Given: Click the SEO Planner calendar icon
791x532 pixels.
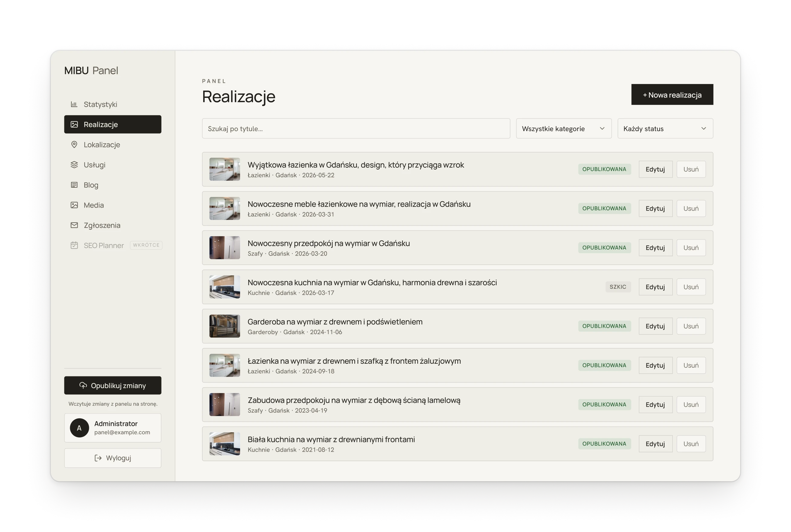Looking at the screenshot, I should (74, 245).
